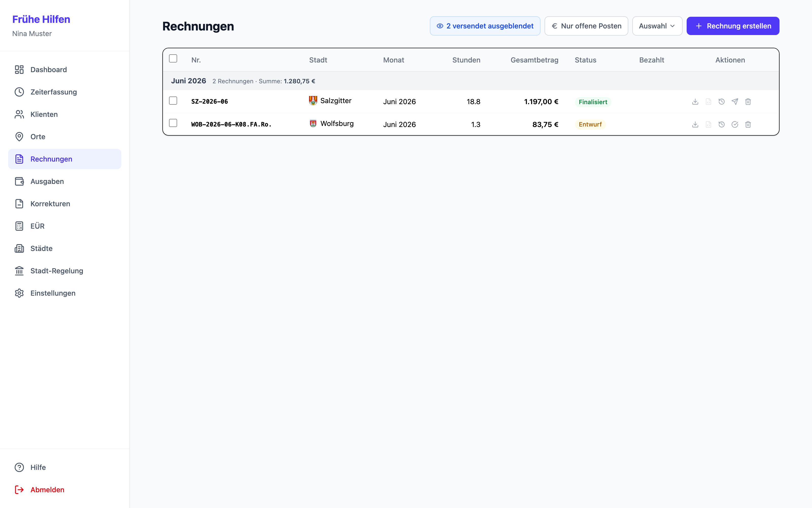This screenshot has width=812, height=508.
Task: Click Abmelden to log out
Action: click(x=65, y=490)
